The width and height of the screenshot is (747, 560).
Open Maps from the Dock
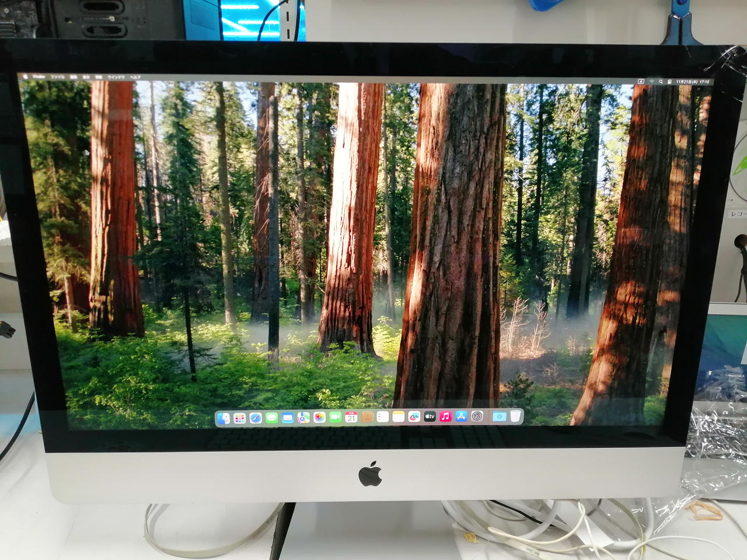[x=302, y=419]
